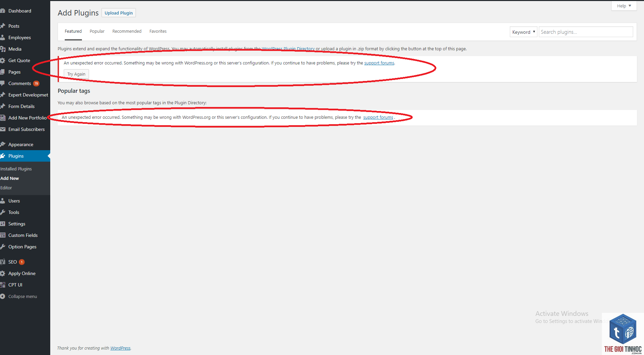
Task: Select Add New under Plugins
Action: pyautogui.click(x=9, y=178)
